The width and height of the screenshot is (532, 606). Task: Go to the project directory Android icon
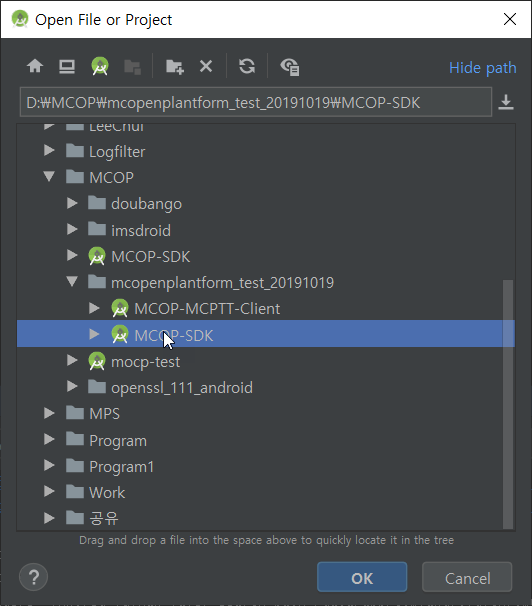click(100, 66)
